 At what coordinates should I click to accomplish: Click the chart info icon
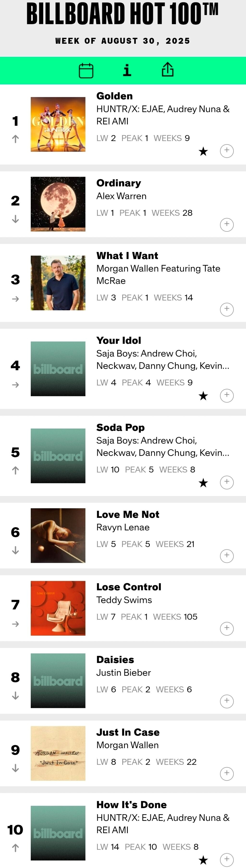coord(127,70)
